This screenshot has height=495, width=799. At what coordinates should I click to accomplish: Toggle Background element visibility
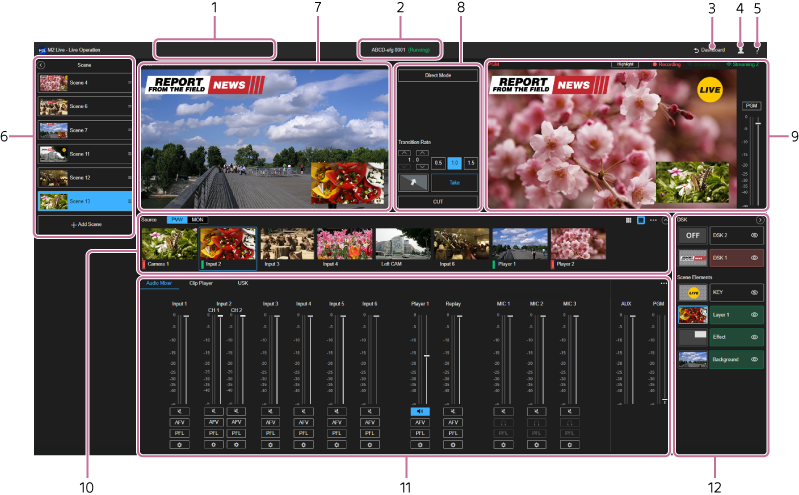[754, 358]
